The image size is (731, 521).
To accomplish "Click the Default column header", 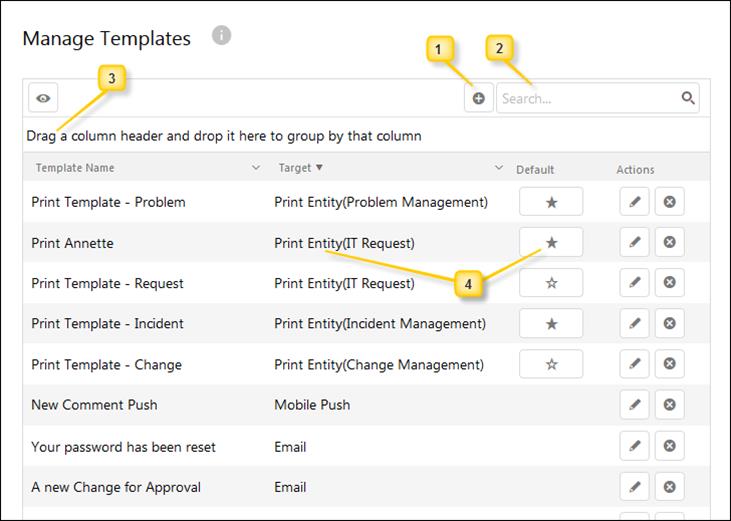I will pyautogui.click(x=535, y=169).
